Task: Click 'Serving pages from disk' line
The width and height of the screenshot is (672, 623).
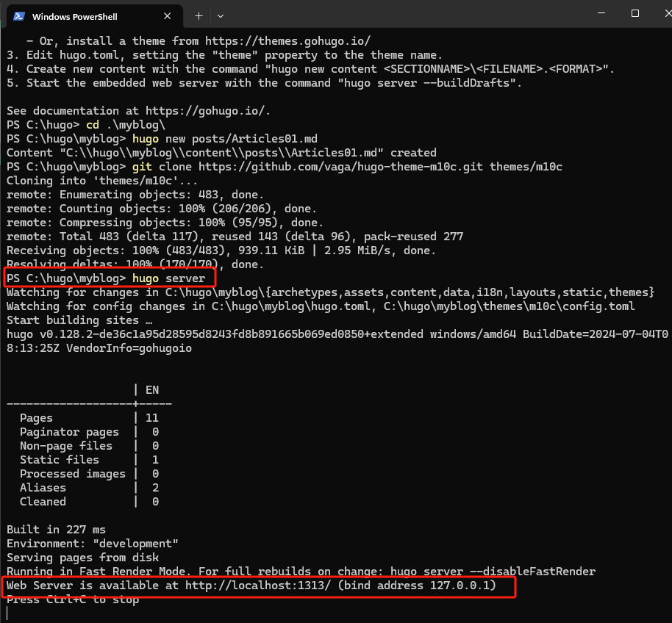Action: click(x=83, y=558)
